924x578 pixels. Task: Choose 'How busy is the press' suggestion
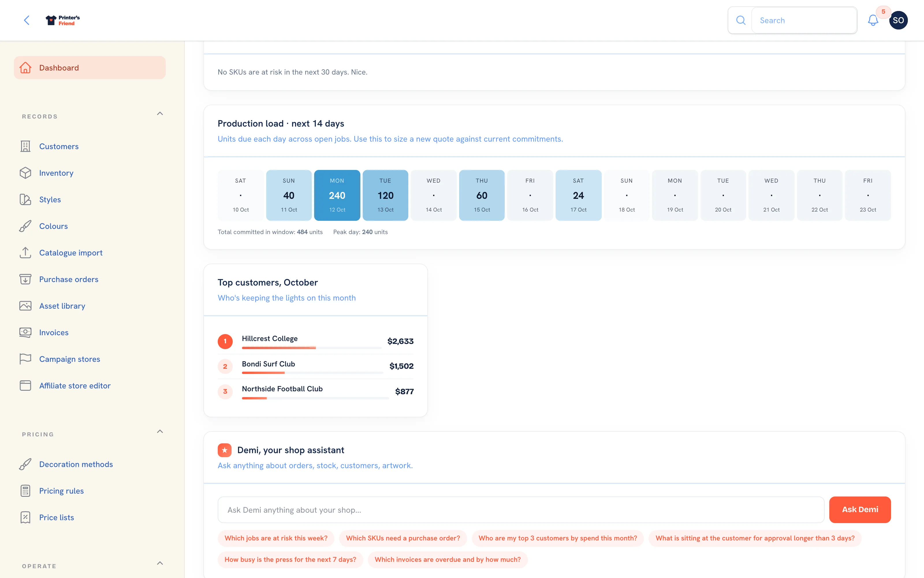tap(290, 560)
